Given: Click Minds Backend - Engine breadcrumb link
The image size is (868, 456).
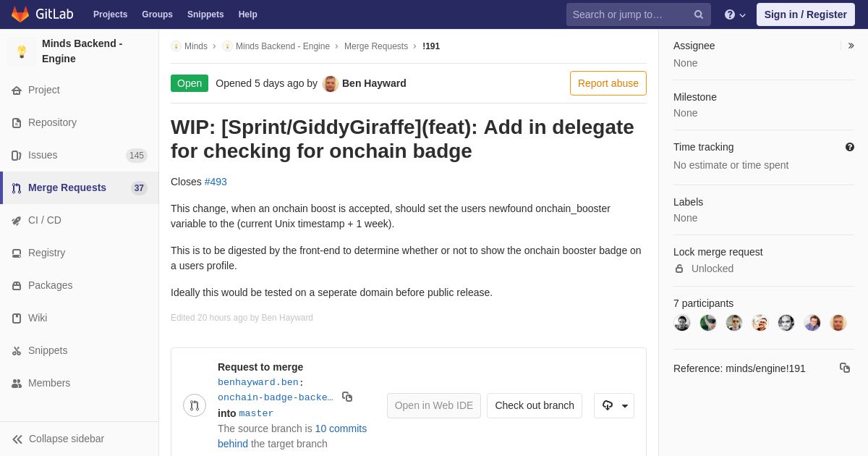Looking at the screenshot, I should pyautogui.click(x=283, y=46).
